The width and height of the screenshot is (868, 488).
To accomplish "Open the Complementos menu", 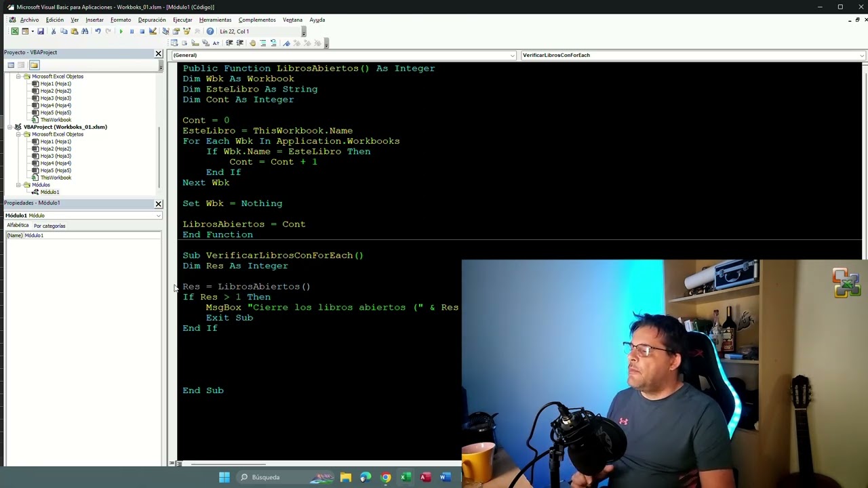I will pos(257,20).
